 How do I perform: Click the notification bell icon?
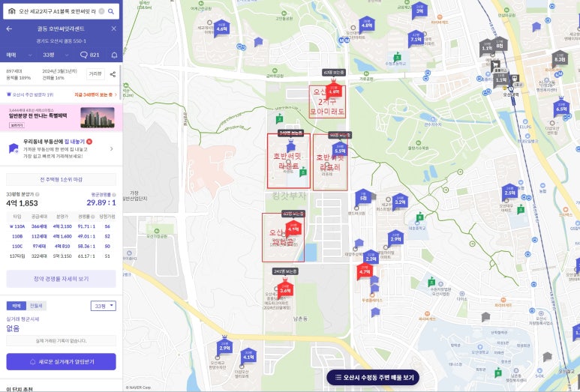[114, 55]
